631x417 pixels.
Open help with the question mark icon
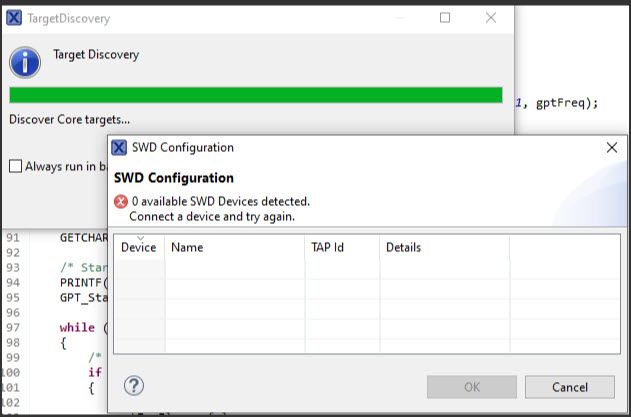tap(133, 386)
